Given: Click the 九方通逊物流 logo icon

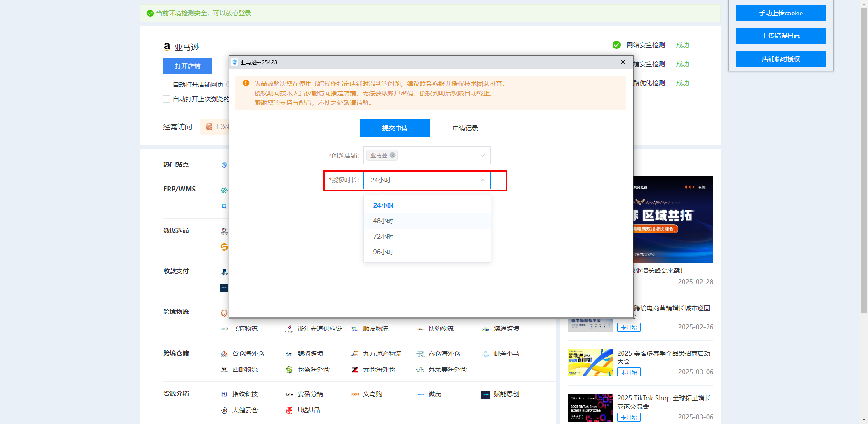Looking at the screenshot, I should coord(355,354).
